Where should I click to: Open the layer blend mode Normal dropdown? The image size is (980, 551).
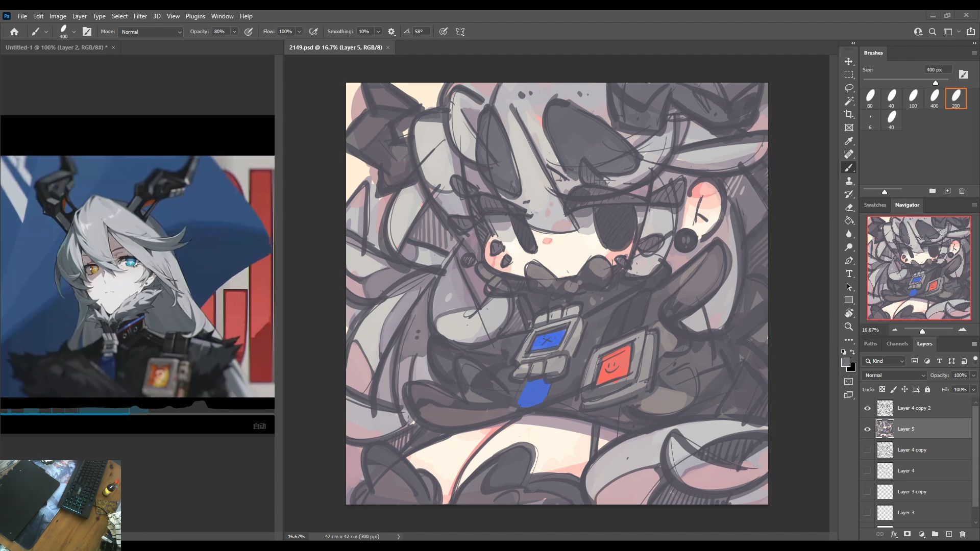coord(894,375)
